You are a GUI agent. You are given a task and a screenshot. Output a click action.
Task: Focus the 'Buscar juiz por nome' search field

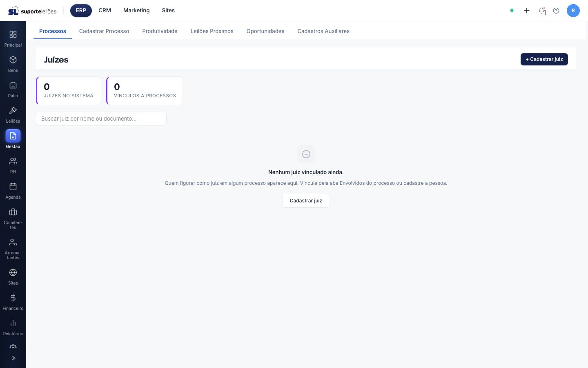[101, 119]
